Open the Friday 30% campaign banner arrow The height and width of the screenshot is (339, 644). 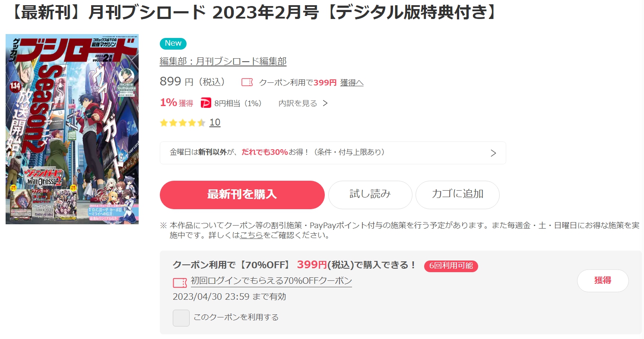point(493,153)
